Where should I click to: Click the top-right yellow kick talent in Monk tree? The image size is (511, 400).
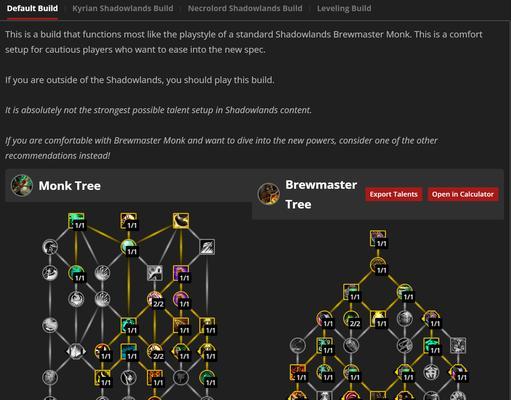(181, 221)
